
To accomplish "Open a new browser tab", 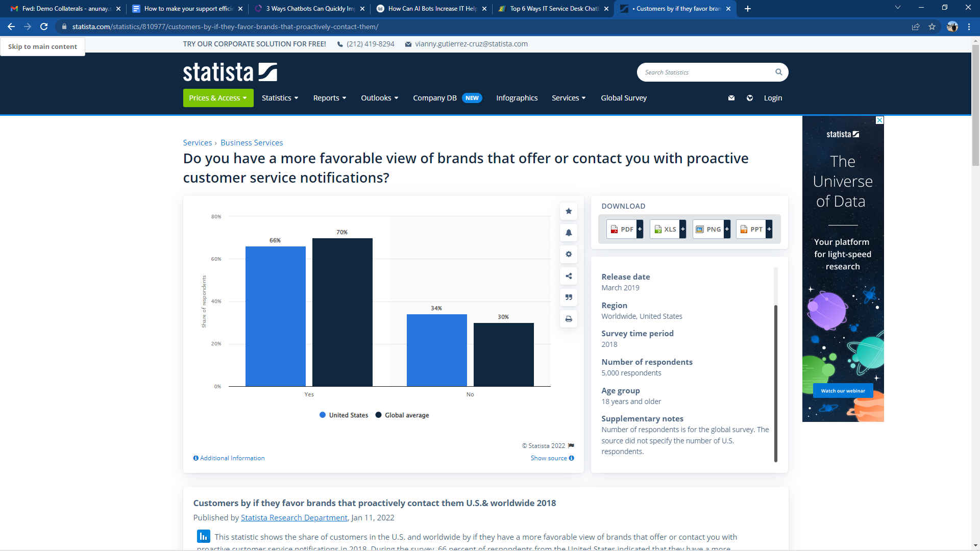I will 747,9.
